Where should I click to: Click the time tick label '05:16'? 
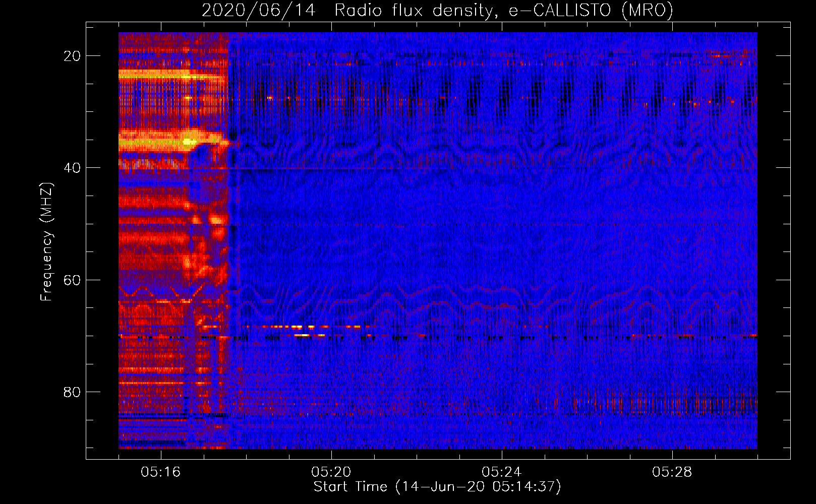(160, 472)
